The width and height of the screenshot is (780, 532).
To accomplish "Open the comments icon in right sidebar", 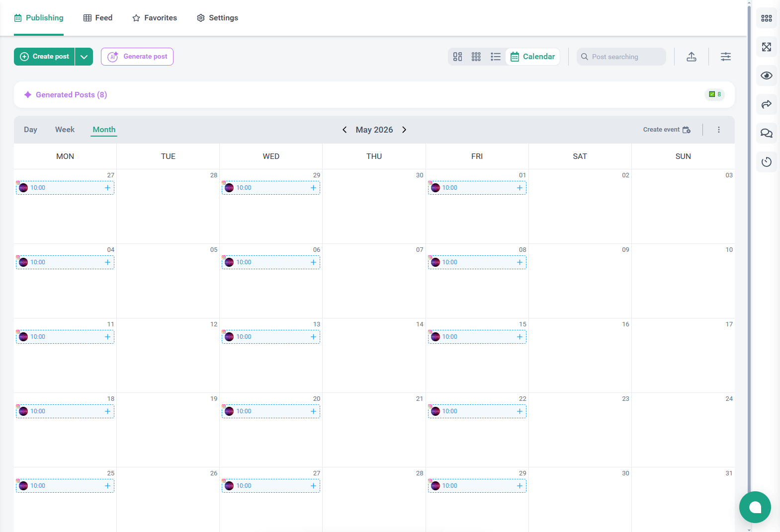I will tap(766, 133).
